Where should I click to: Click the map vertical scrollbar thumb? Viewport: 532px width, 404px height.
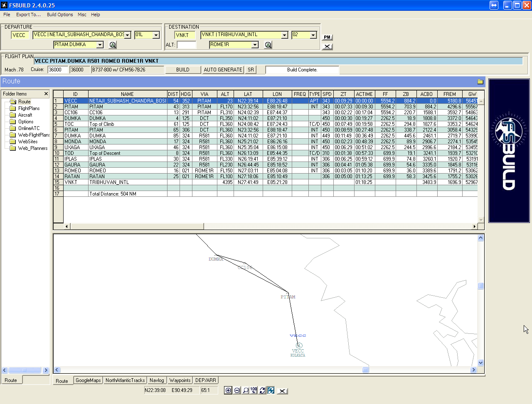pyautogui.click(x=481, y=286)
